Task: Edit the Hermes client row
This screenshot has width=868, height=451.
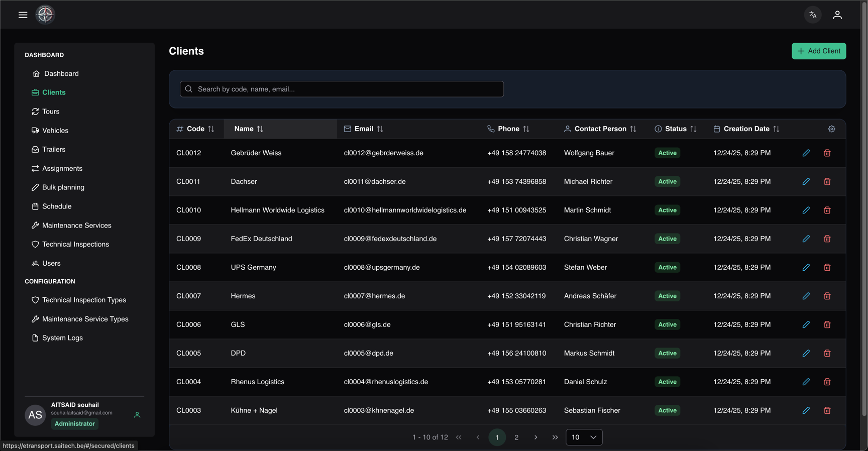Action: point(806,296)
